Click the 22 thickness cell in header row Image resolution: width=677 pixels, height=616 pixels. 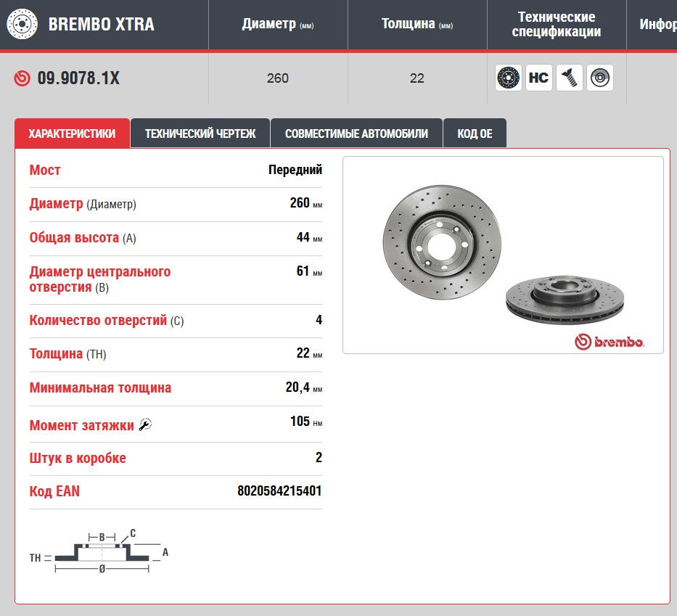point(417,78)
